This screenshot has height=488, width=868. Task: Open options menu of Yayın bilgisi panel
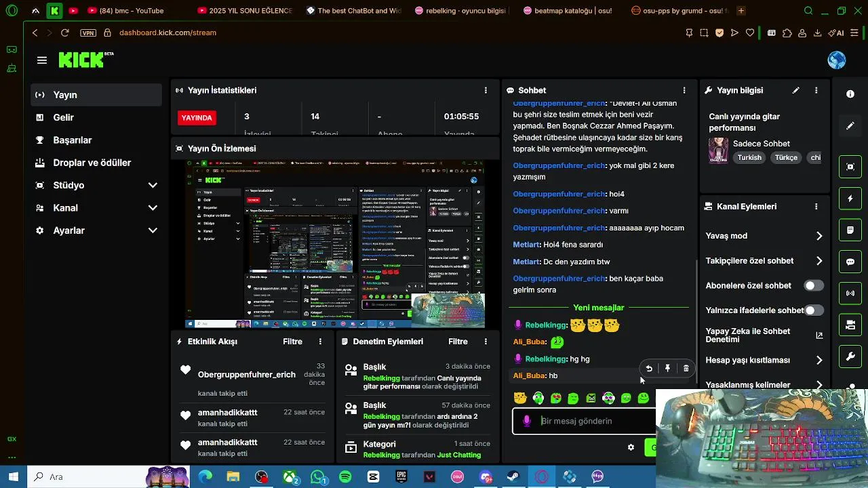[x=816, y=90]
